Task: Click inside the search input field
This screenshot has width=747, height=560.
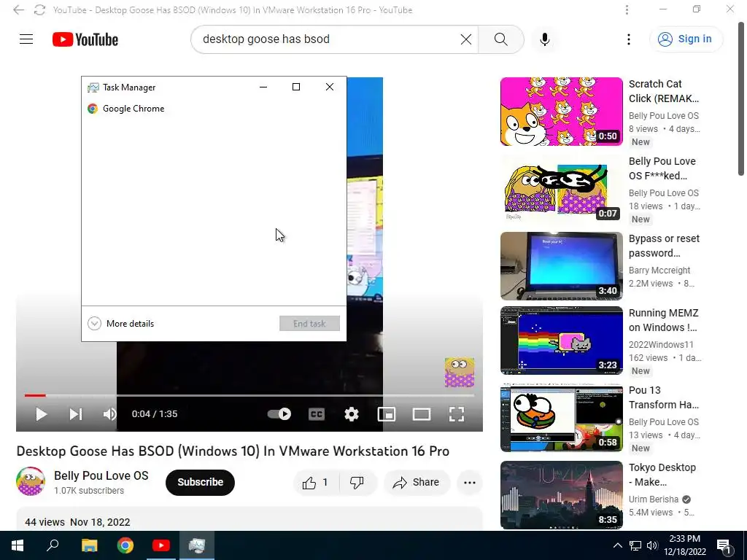Action: click(329, 39)
